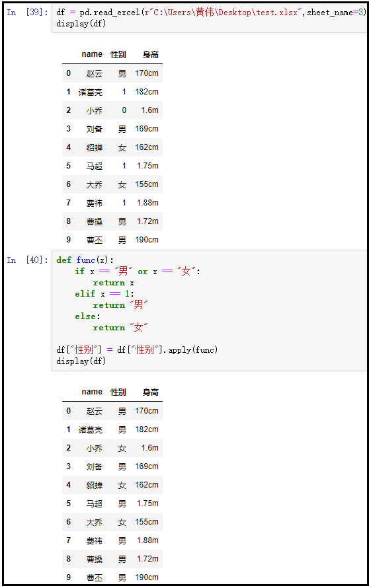Click name header in In [39] output table
Screen dimensions: 369x588
(x=92, y=54)
